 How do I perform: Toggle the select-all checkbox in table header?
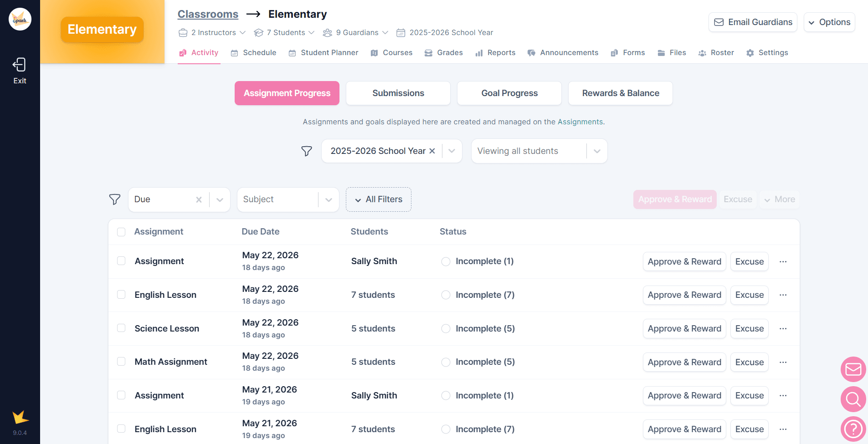pyautogui.click(x=121, y=232)
